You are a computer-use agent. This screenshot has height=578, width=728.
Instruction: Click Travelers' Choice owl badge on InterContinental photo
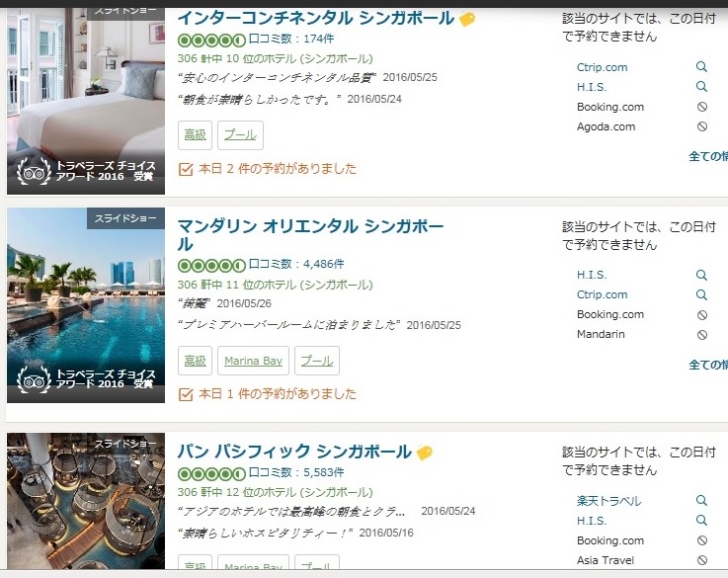[34, 171]
